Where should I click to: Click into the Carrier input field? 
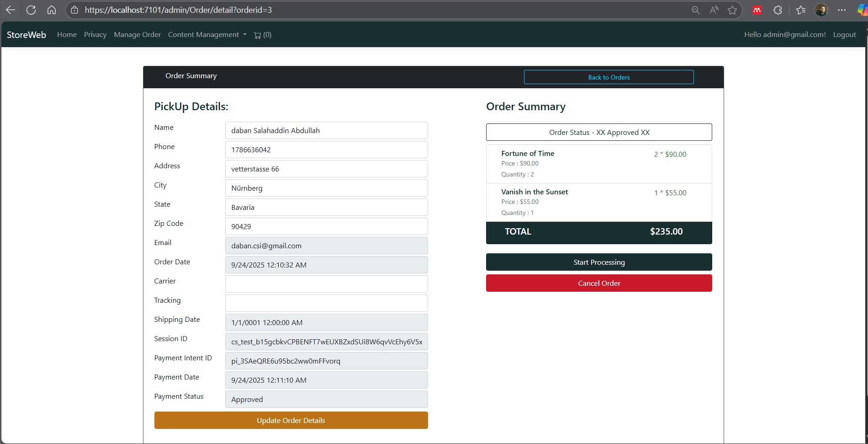[326, 284]
